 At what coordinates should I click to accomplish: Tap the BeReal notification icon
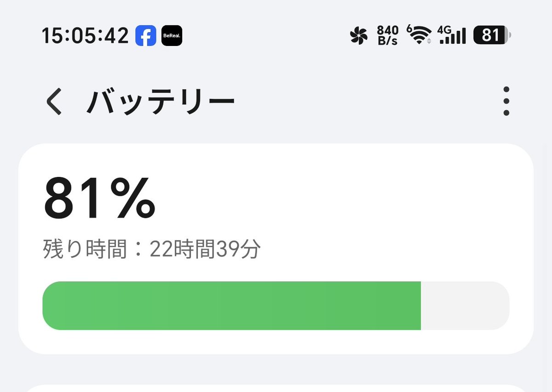click(x=172, y=36)
